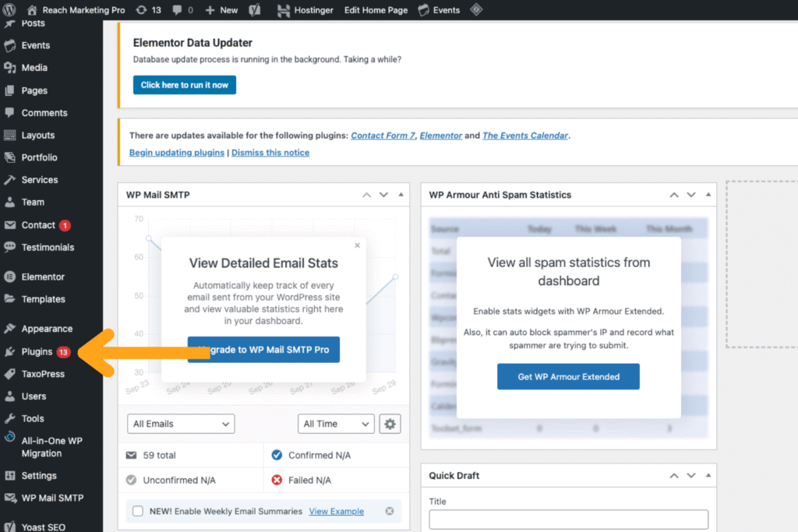Click Upgrade to WP Mail SMTP Pro

[263, 350]
